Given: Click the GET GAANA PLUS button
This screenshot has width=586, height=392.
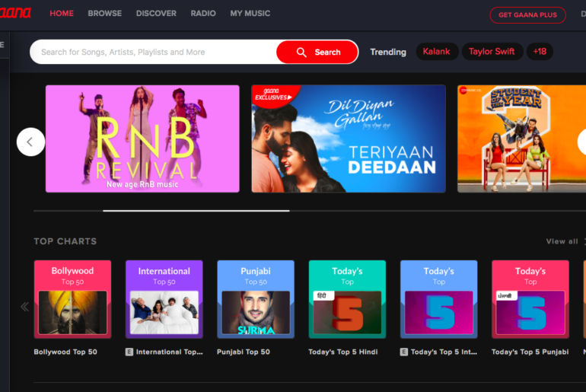Looking at the screenshot, I should (527, 15).
